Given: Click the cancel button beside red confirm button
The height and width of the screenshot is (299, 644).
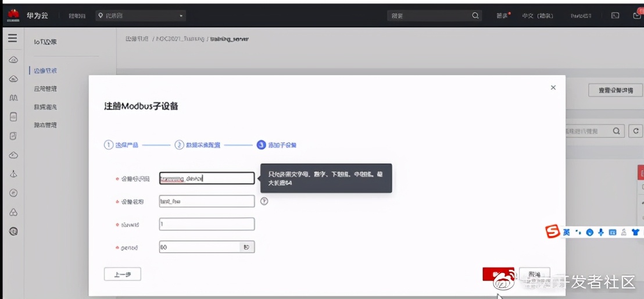Looking at the screenshot, I should (x=534, y=274).
